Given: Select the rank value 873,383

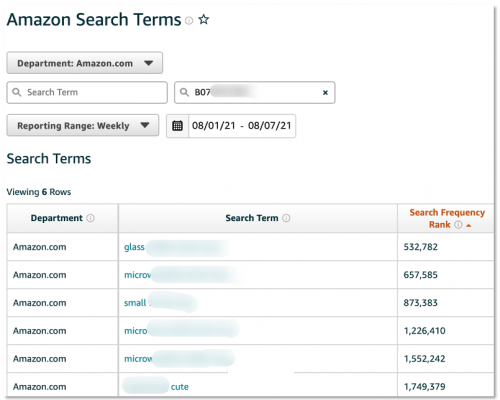Looking at the screenshot, I should tap(420, 303).
